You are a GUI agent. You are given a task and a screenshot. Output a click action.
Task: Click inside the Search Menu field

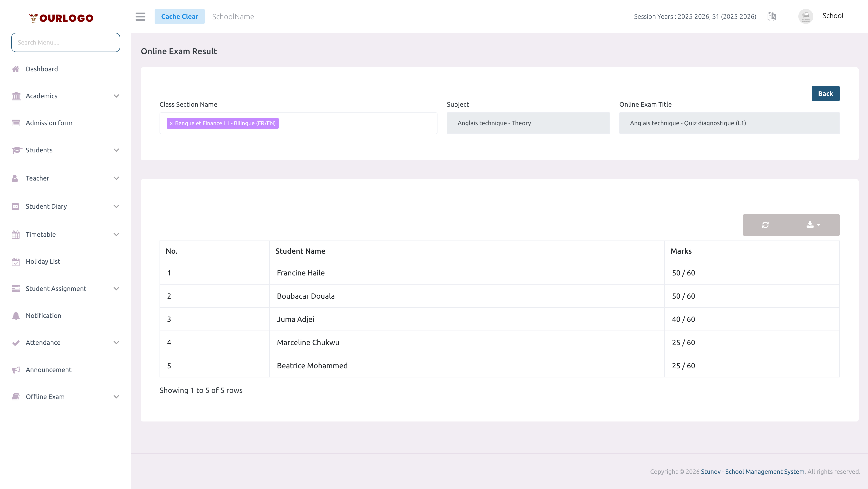[65, 42]
